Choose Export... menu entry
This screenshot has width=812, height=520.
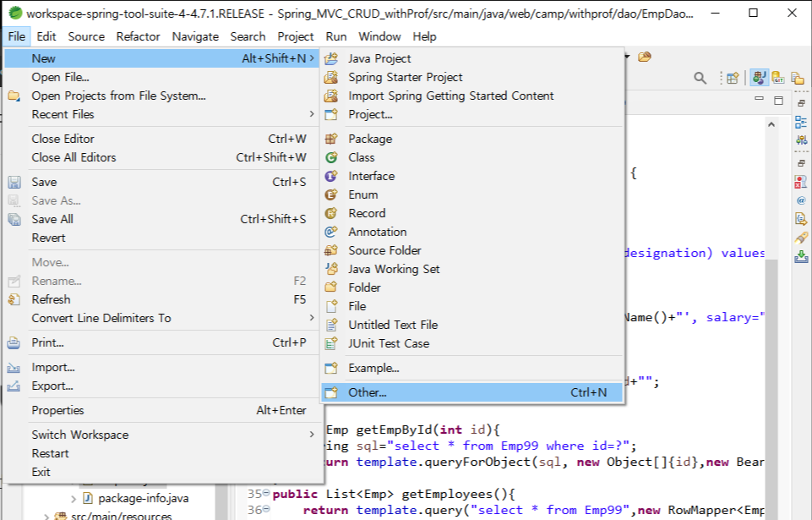point(161,386)
